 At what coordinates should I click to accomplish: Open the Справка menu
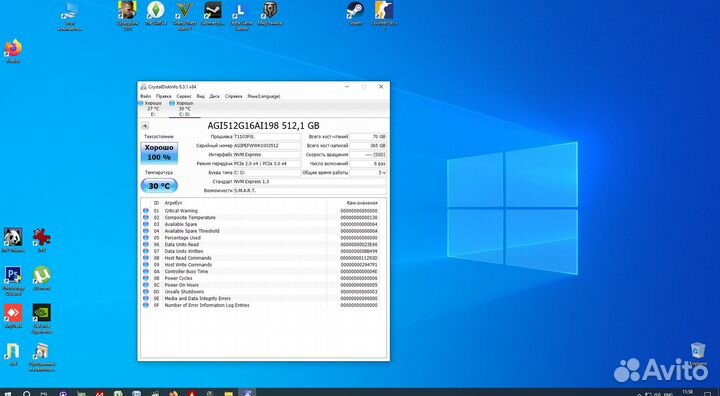point(233,96)
